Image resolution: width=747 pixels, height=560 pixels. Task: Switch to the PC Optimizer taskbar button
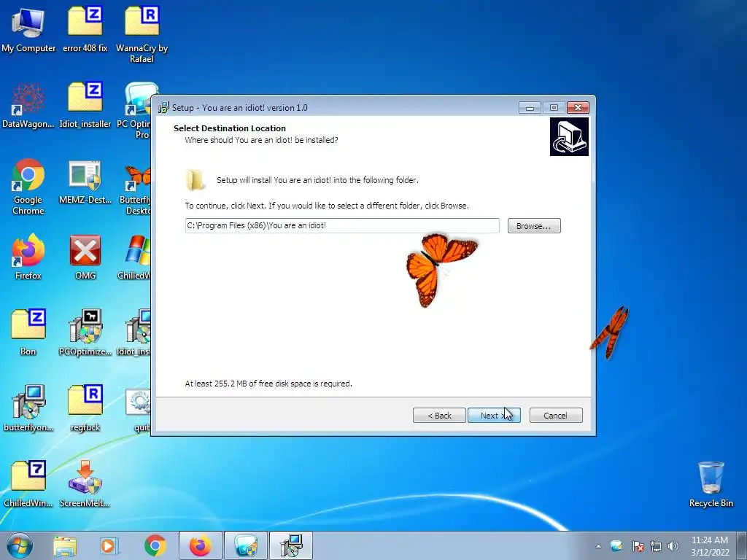point(246,545)
